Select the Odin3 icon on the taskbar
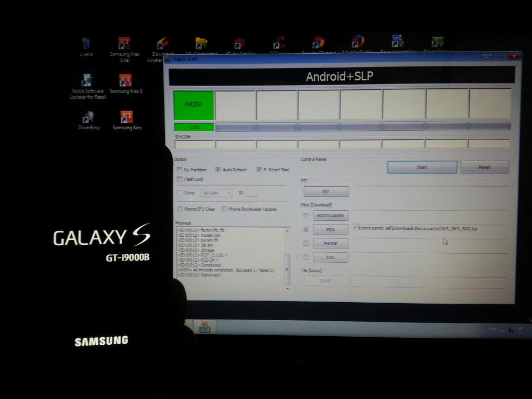Image resolution: width=532 pixels, height=399 pixels. pos(204,327)
